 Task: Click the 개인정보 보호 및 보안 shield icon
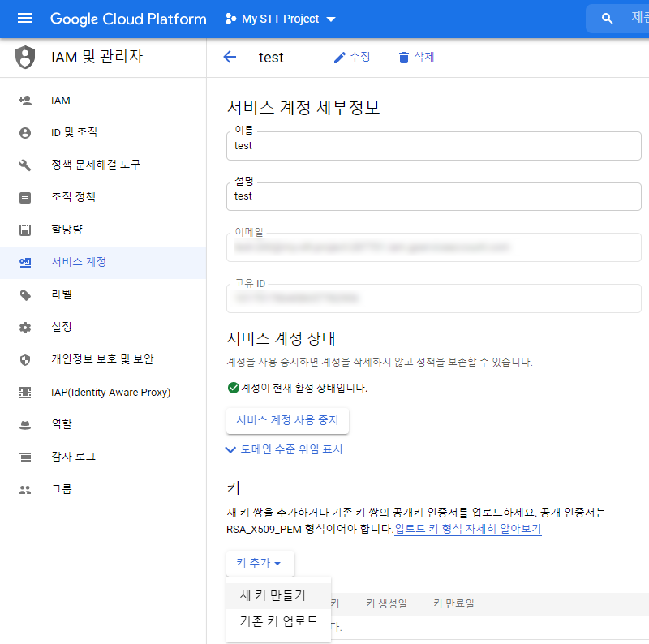25,359
